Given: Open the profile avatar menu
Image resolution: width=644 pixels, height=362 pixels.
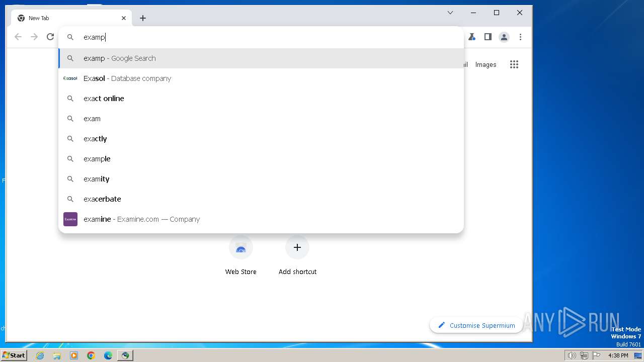Looking at the screenshot, I should point(504,37).
